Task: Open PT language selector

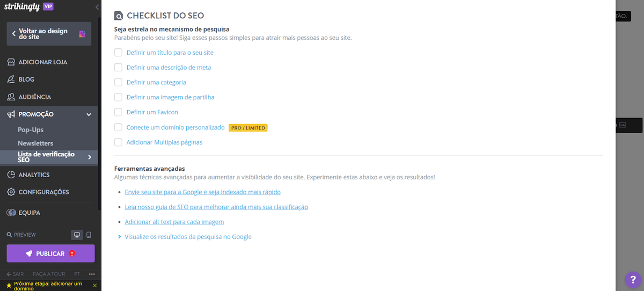Action: coord(77,274)
